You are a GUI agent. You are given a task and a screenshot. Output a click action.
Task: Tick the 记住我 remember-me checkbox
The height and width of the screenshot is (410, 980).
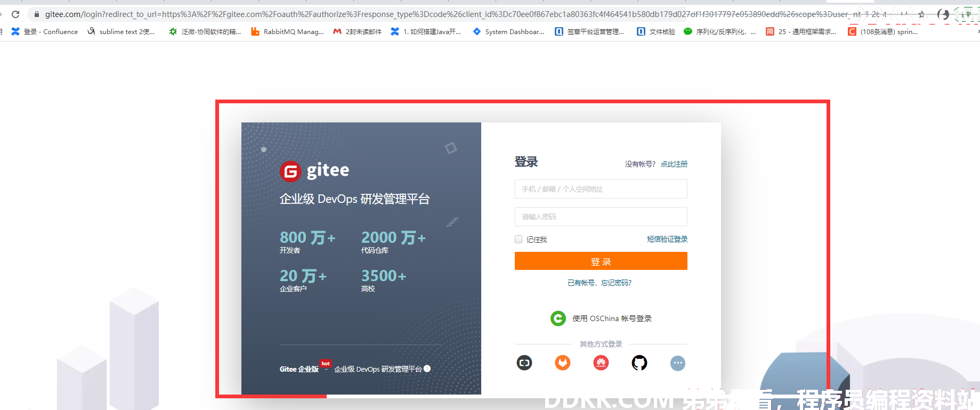click(519, 240)
